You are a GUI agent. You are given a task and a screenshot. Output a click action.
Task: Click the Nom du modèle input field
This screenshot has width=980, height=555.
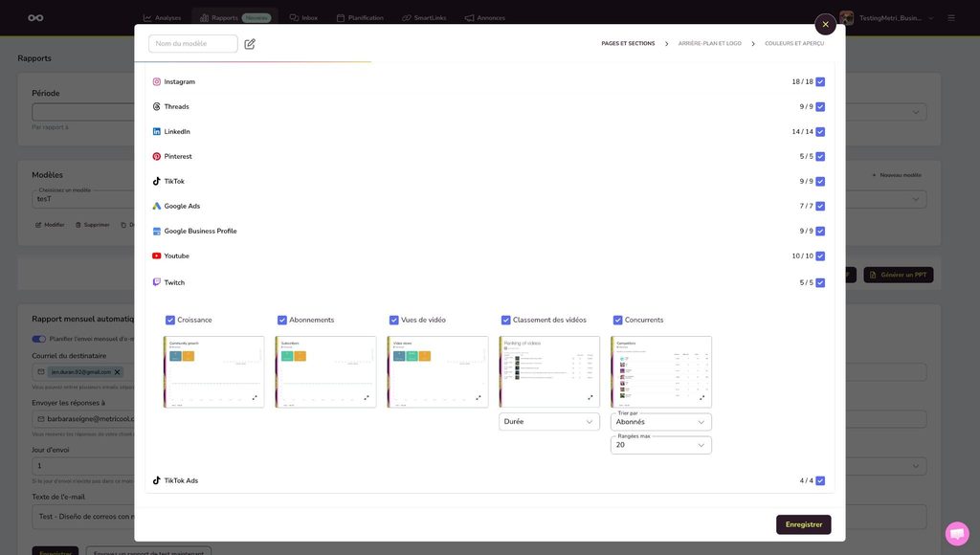pyautogui.click(x=193, y=44)
